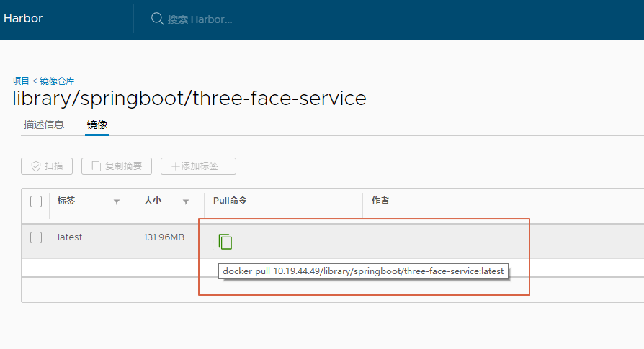Click the search magnifier icon
This screenshot has width=644, height=349.
157,19
